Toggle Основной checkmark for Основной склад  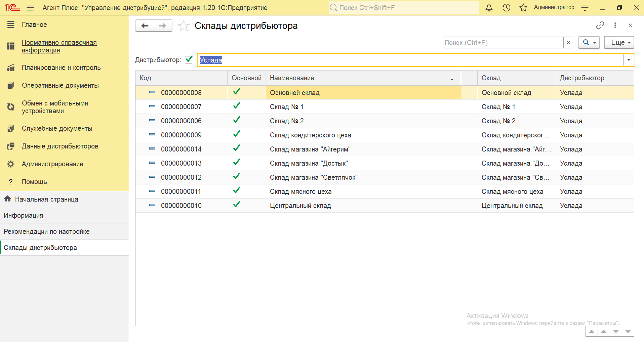click(x=237, y=91)
